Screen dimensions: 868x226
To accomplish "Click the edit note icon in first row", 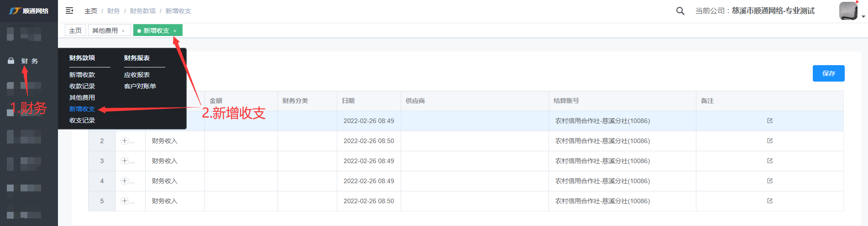I will 769,121.
